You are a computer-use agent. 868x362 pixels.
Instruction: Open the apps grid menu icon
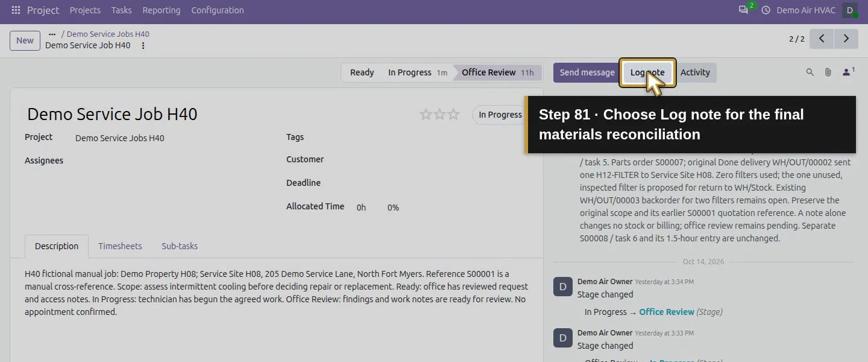(x=16, y=10)
